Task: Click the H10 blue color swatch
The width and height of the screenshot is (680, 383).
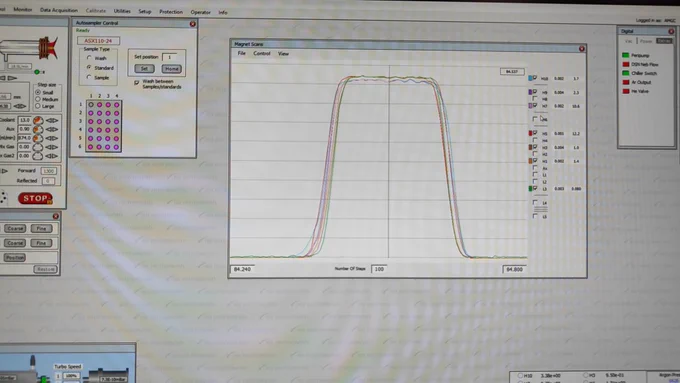Action: (530, 78)
